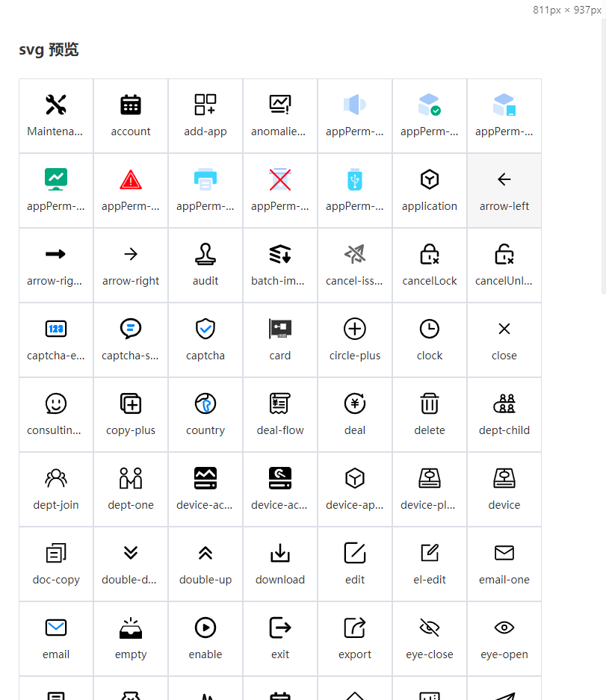The image size is (606, 700).
Task: Click the eye-open icon
Action: 504,628
